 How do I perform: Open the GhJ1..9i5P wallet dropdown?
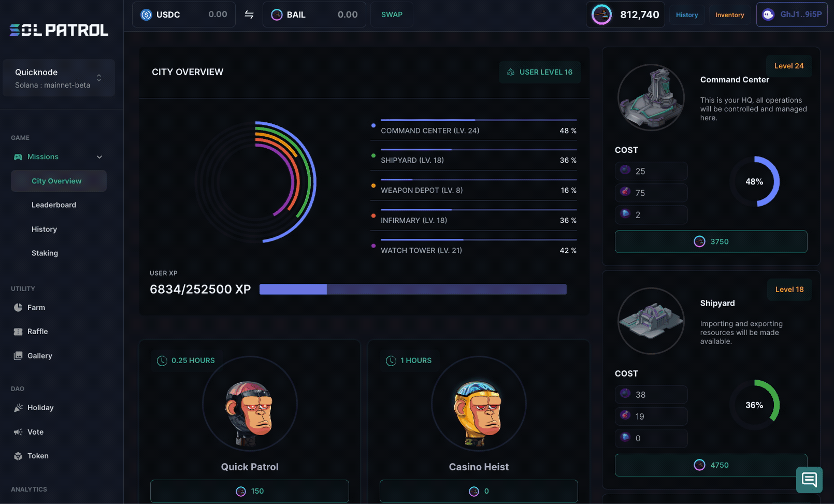coord(792,15)
